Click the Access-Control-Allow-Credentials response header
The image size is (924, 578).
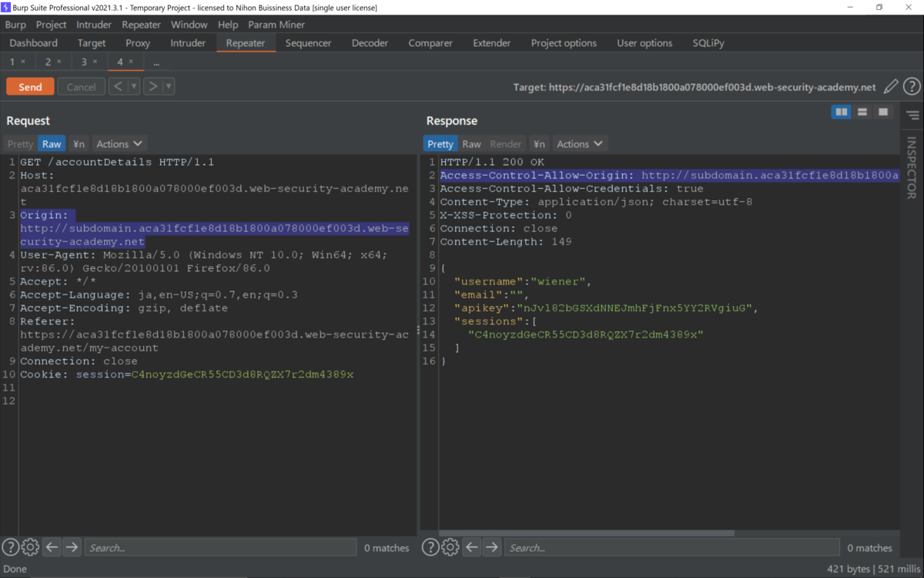pyautogui.click(x=571, y=189)
